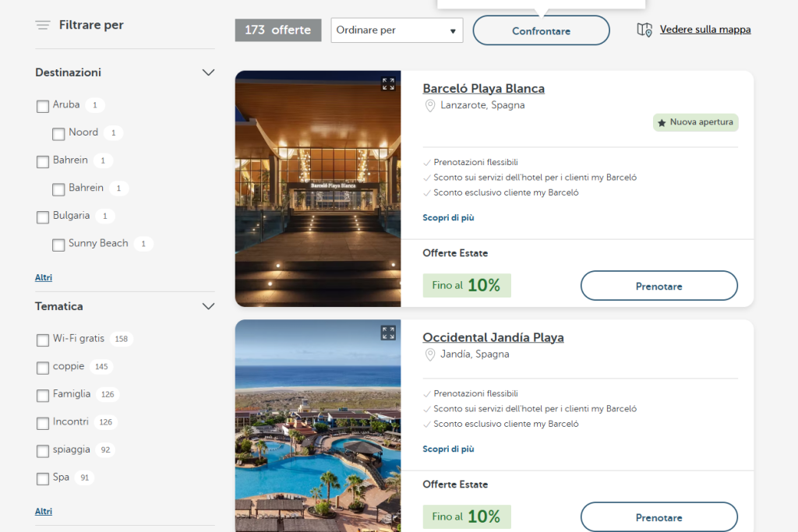Click the location pin icon beside Lanzarote, Spagna
Screen dimensions: 798x532
click(430, 106)
